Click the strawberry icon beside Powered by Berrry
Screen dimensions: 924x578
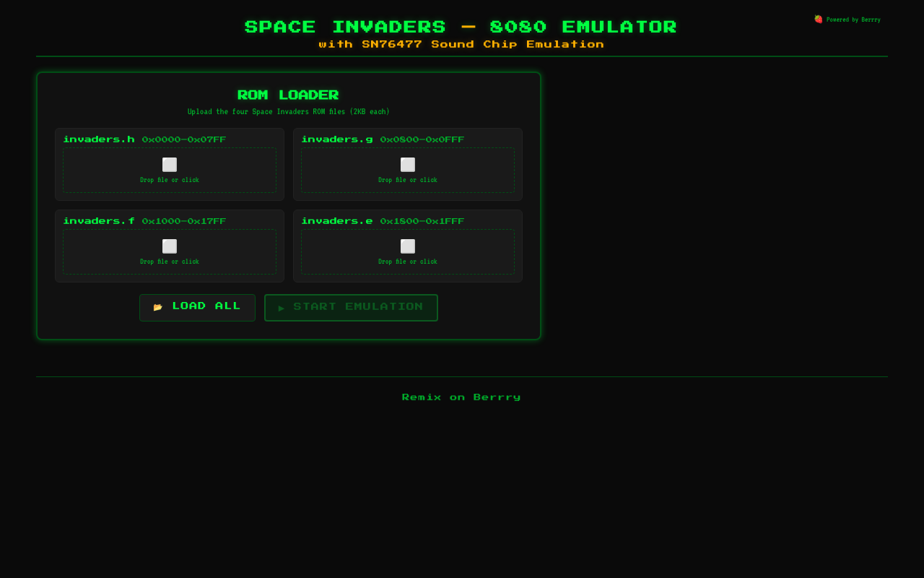(818, 20)
